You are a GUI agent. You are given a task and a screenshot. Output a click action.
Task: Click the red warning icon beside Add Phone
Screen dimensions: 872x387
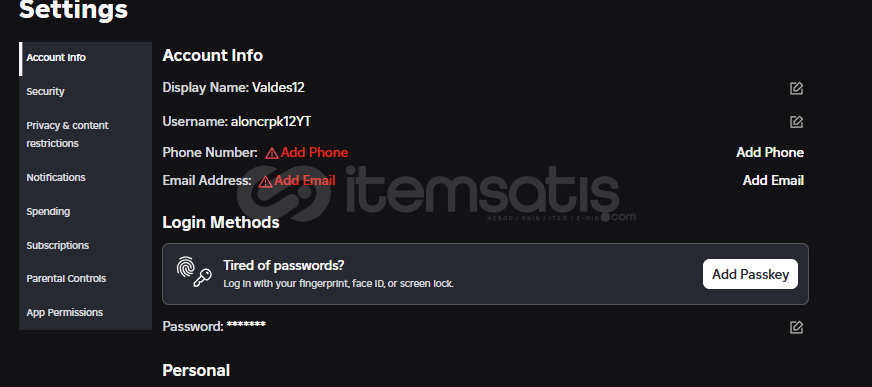point(272,153)
